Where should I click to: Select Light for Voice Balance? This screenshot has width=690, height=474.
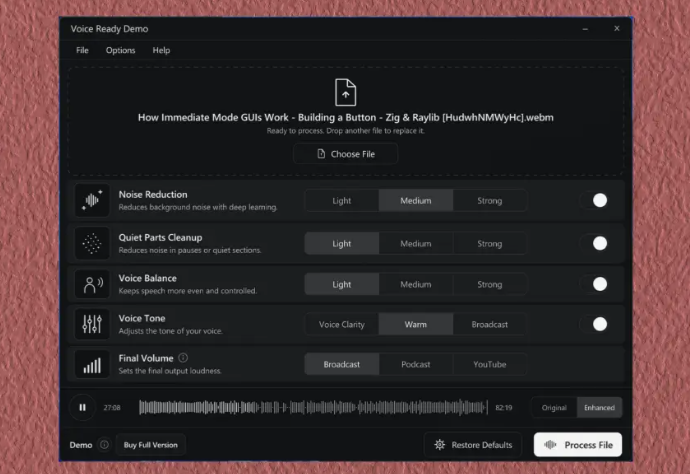(x=341, y=284)
